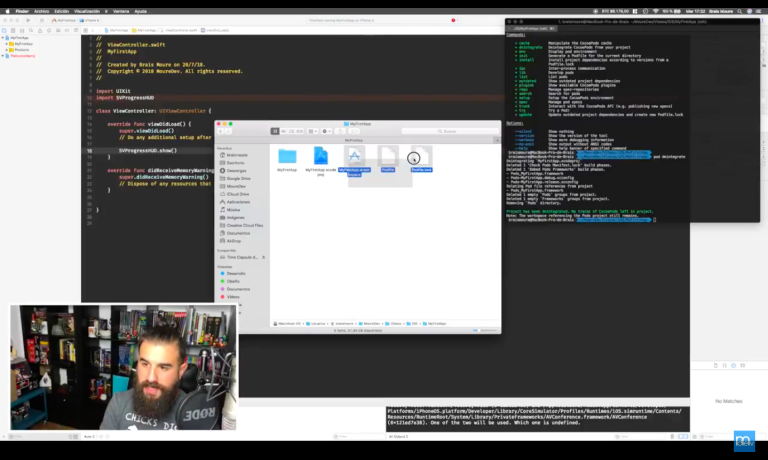Select MyFirstApp scheme in Xcode toolbar
The image size is (768, 460).
tap(64, 21)
